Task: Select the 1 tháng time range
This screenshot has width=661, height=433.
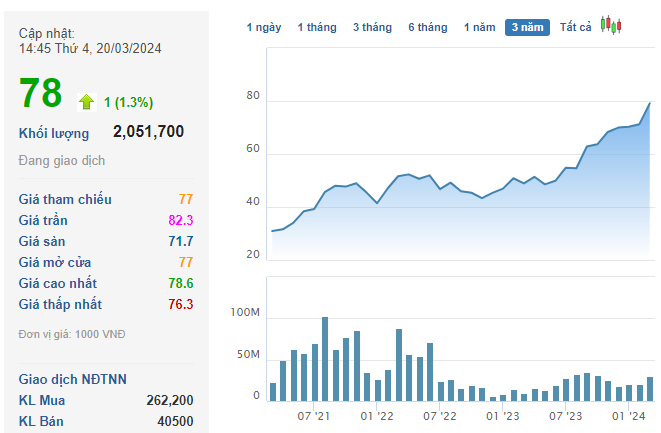Action: tap(317, 28)
